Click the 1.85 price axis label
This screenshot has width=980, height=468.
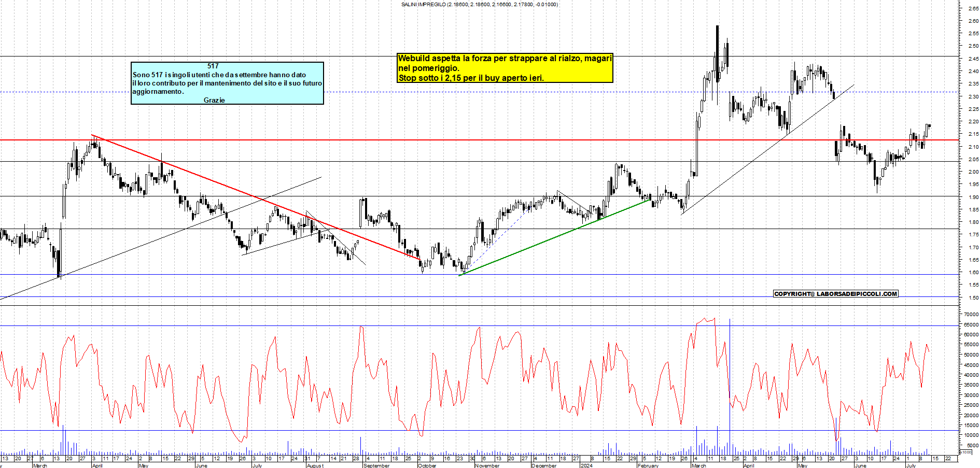click(973, 210)
